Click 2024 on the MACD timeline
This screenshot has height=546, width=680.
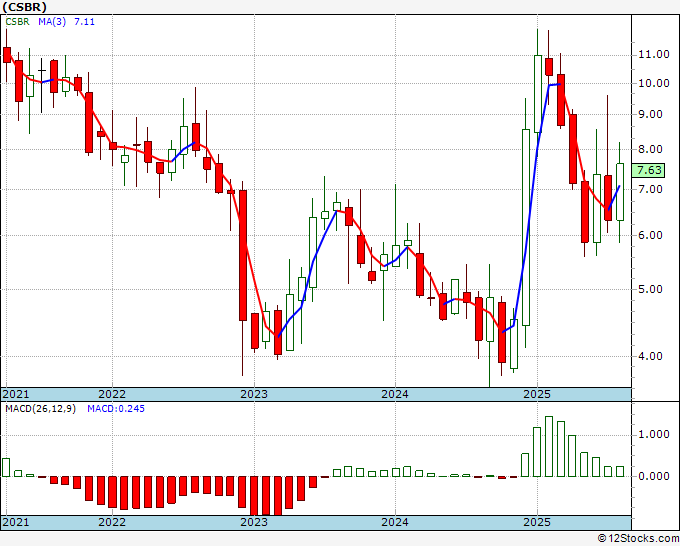(395, 522)
